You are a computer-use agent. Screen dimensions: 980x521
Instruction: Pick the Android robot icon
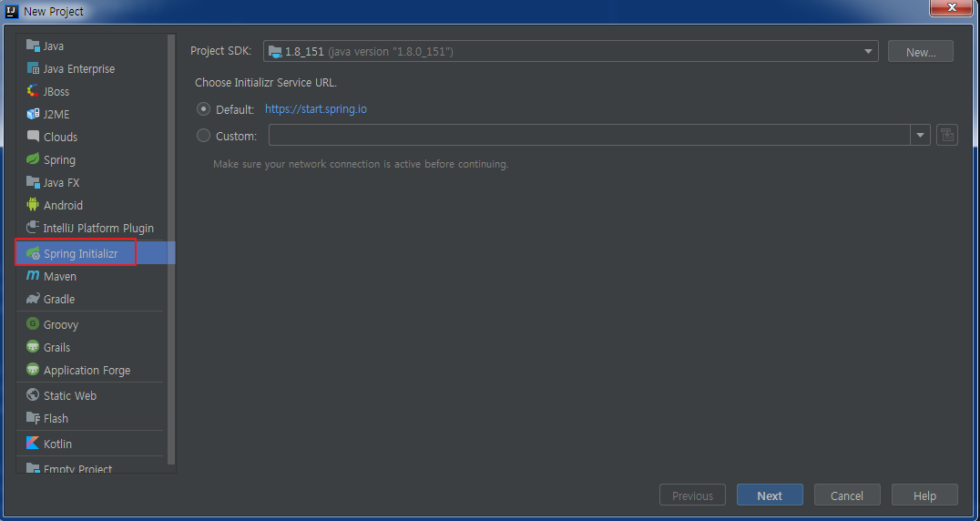(33, 204)
